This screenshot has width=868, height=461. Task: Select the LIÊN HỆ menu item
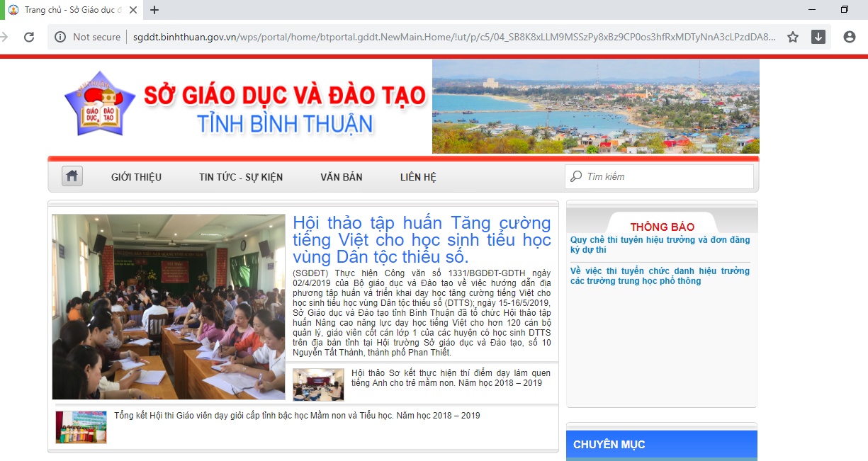click(417, 176)
